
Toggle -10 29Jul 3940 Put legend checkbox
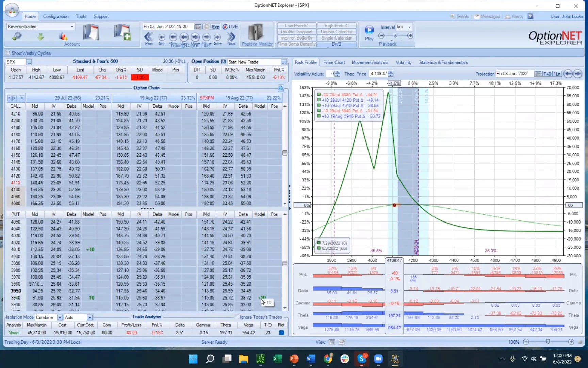pos(319,111)
